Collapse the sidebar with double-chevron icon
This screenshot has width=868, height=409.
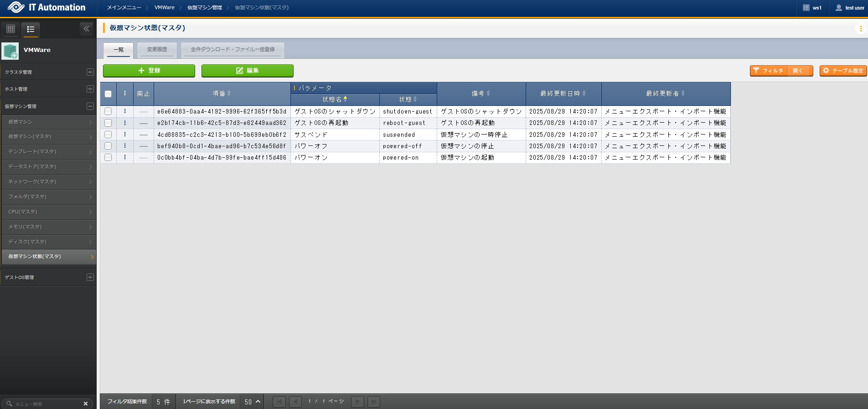86,29
